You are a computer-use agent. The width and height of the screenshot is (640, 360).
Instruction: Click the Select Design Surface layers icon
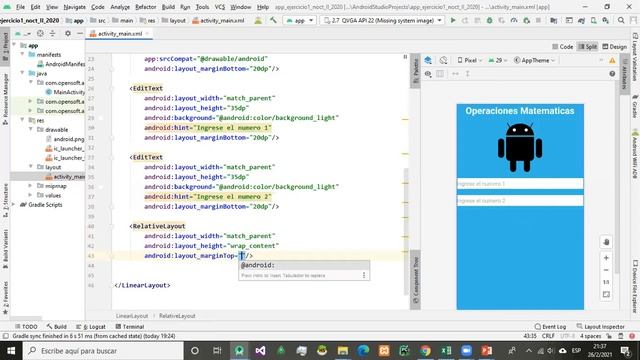coord(428,60)
